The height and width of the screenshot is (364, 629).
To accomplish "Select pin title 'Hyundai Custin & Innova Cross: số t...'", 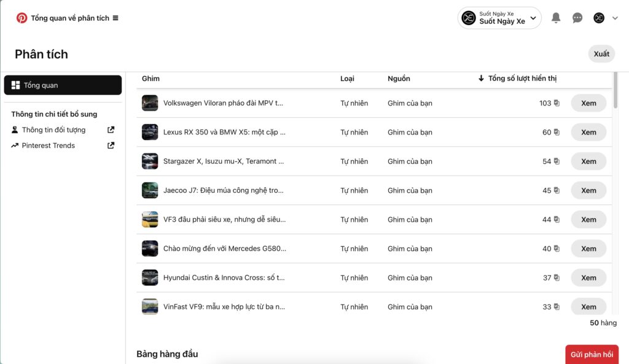I will [224, 277].
